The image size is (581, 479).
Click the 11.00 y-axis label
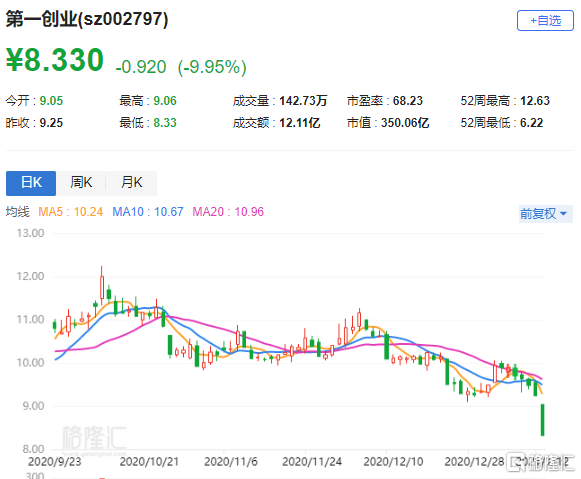tap(30, 319)
